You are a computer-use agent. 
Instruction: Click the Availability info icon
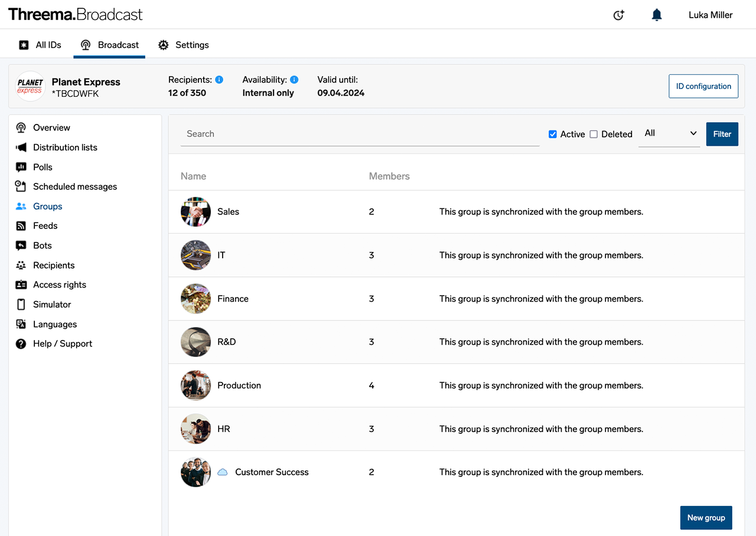point(294,80)
